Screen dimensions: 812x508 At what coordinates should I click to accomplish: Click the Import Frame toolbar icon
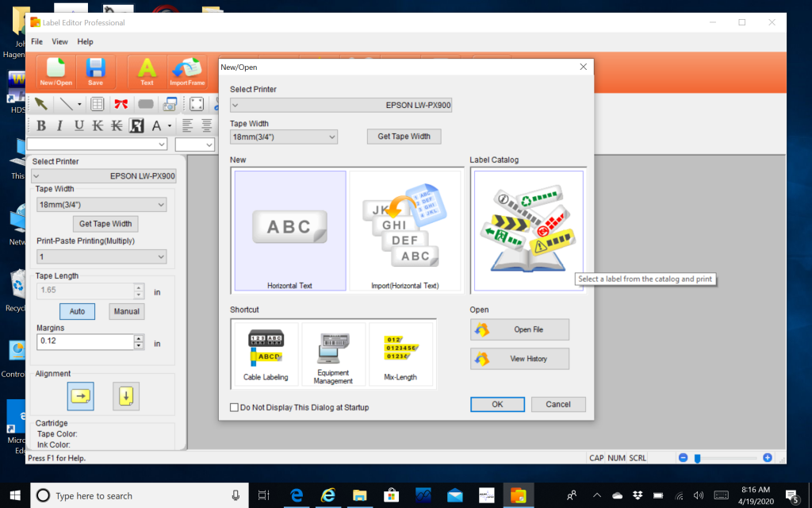coord(187,71)
